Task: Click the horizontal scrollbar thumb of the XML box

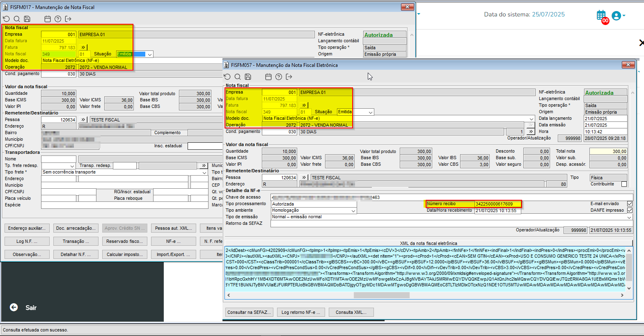Action: [382, 295]
